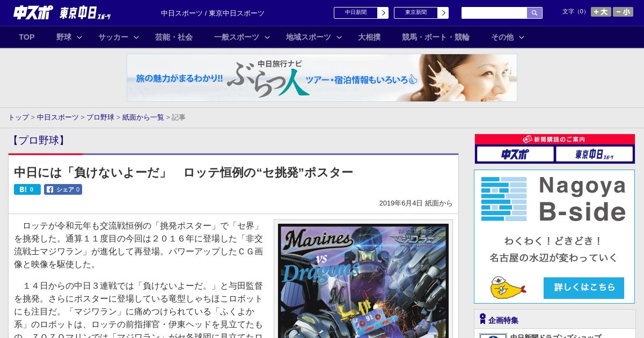Screen dimensions: 644x338
Task: Go to トップ breadcrumb link
Action: point(18,117)
